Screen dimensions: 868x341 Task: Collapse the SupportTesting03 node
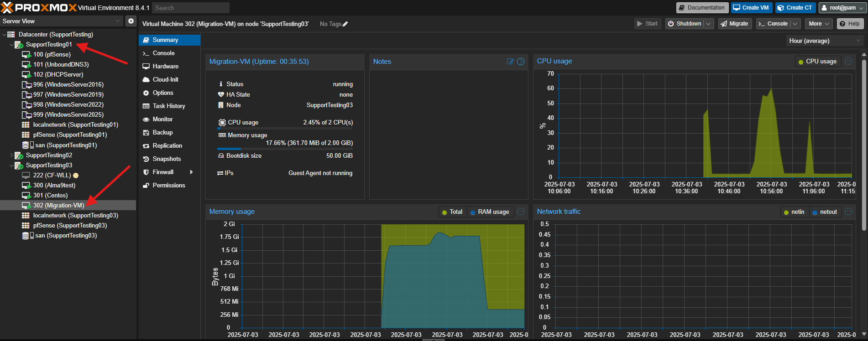11,165
